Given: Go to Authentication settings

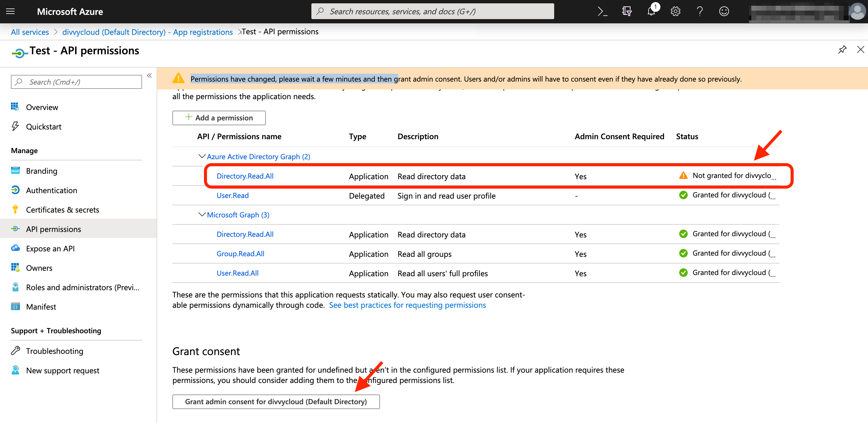Looking at the screenshot, I should click(x=51, y=190).
